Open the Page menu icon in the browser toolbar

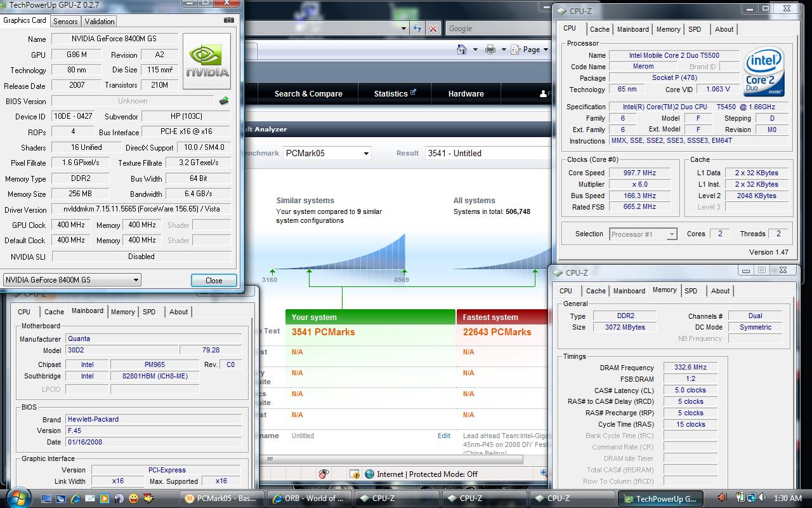click(515, 50)
